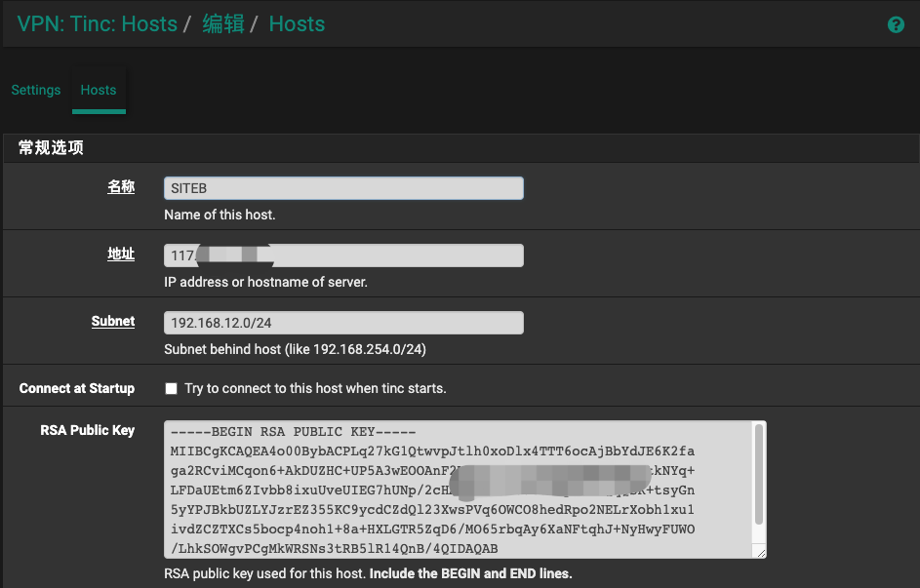This screenshot has width=920, height=588.
Task: Click the last "Hosts" breadcrumb segment
Action: (x=297, y=24)
